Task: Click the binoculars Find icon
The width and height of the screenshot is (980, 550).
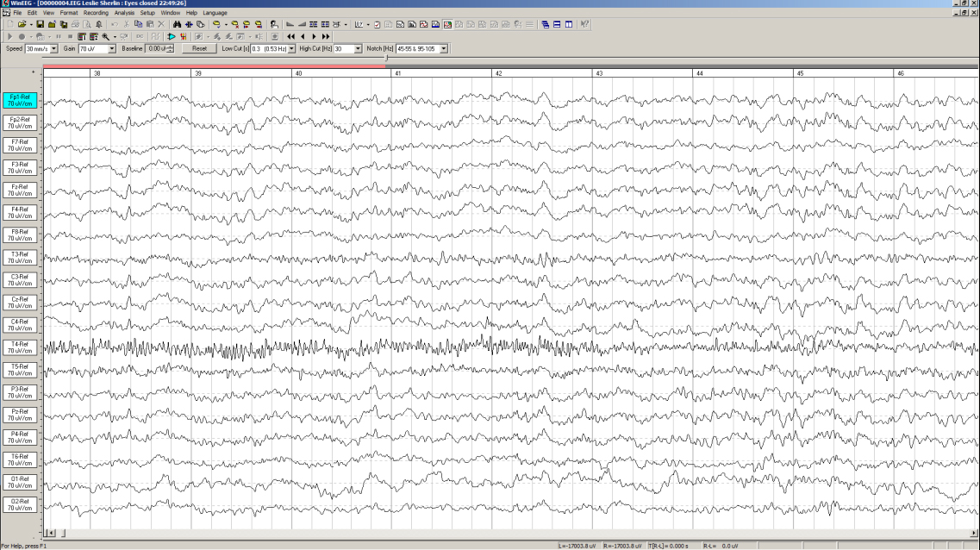Action: click(177, 24)
